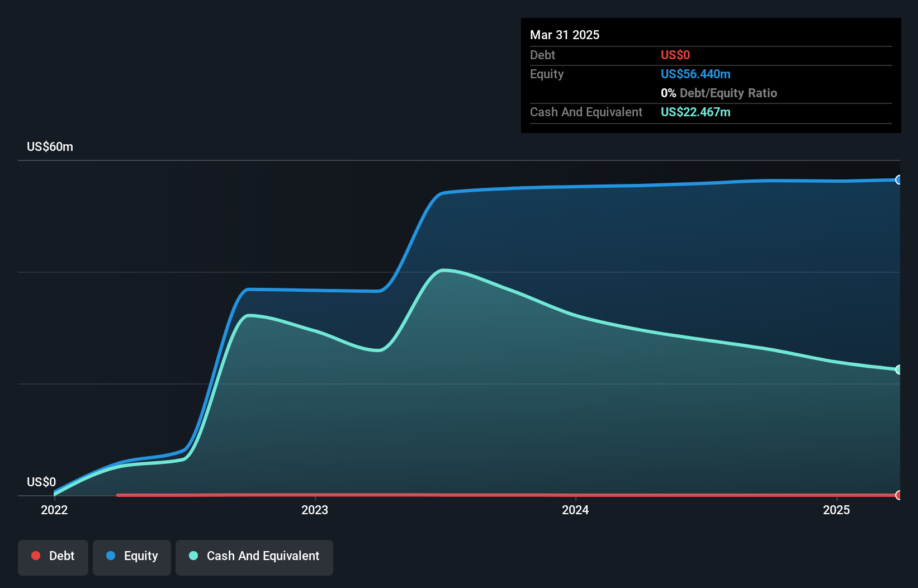Click the US$60m y-axis label
Viewport: 918px width, 588px height.
coord(50,147)
